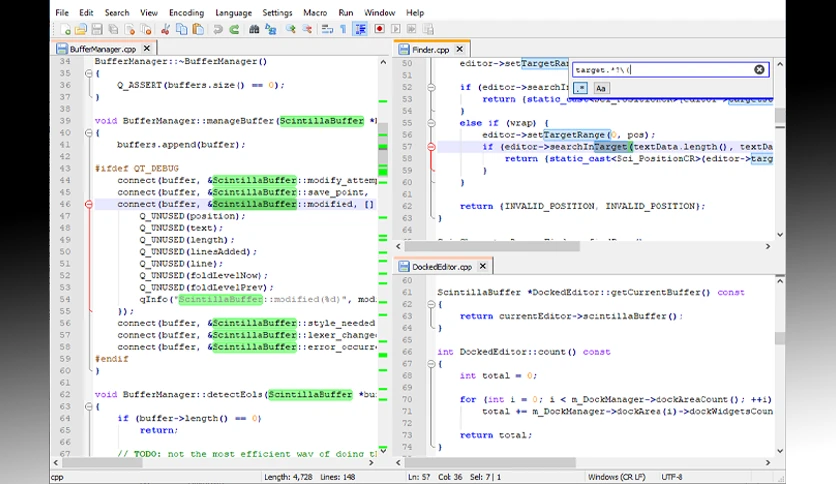Collapse fold marker at BufferManager line 35

(x=89, y=74)
